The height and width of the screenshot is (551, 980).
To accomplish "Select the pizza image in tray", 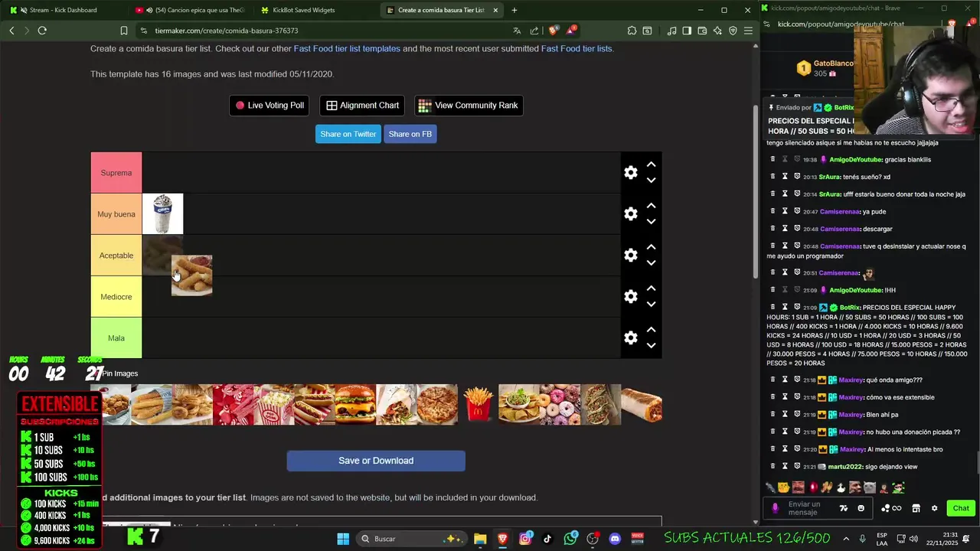I will (x=437, y=404).
